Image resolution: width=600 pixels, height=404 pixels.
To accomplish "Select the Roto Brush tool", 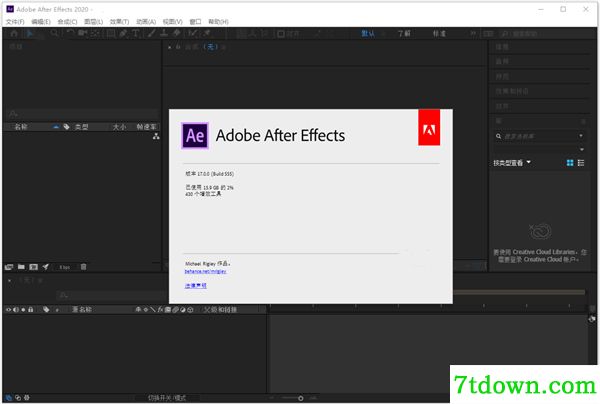I will [192, 34].
